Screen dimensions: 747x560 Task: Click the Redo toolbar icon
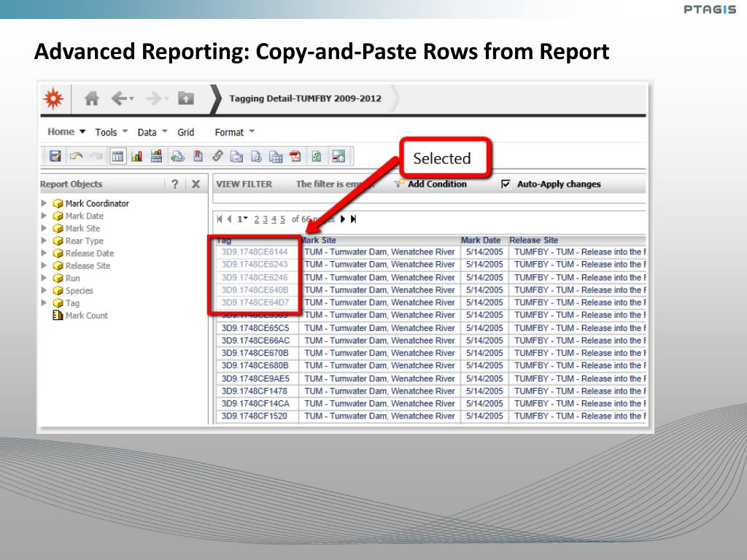tap(97, 156)
